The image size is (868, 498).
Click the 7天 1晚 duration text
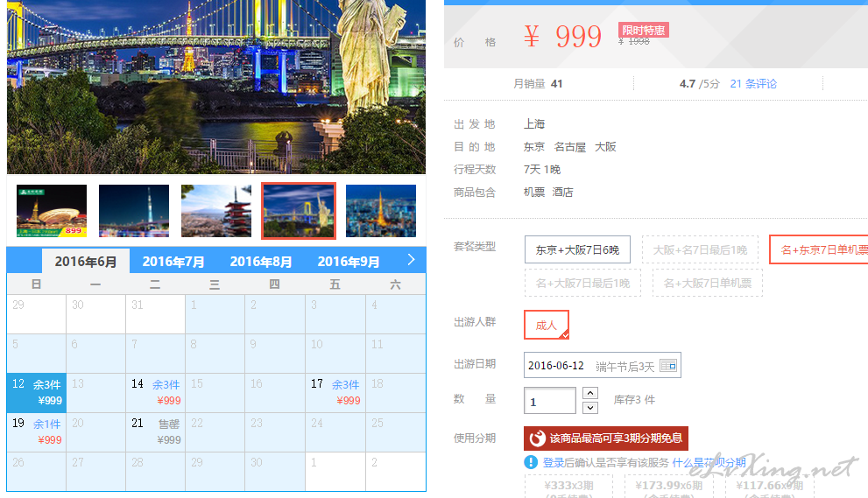click(x=542, y=169)
